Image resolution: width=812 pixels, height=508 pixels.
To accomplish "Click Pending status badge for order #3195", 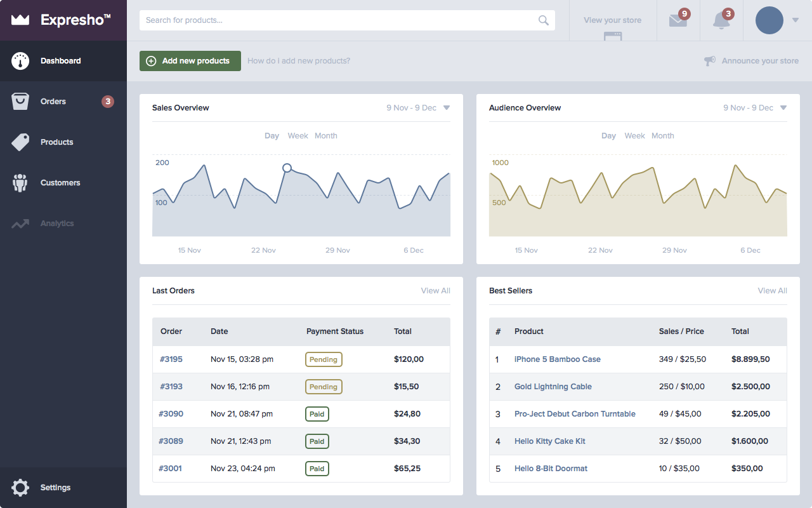I will [x=324, y=359].
